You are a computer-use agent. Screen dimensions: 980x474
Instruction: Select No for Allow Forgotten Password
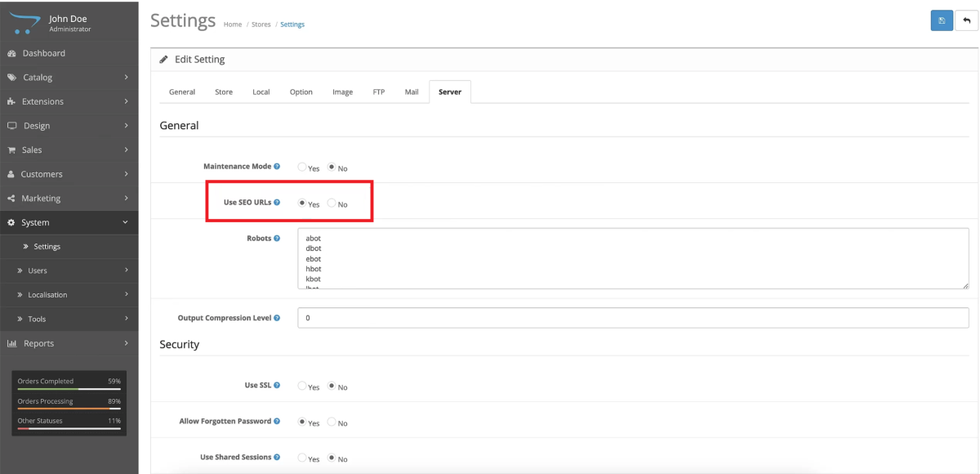[332, 422]
